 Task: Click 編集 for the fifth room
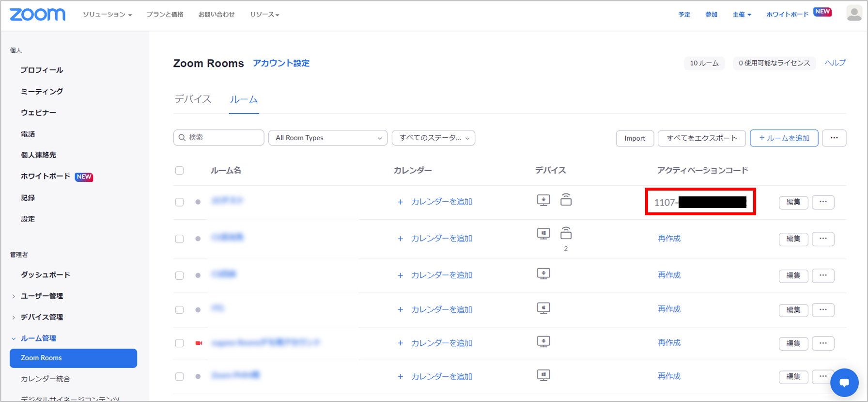793,343
